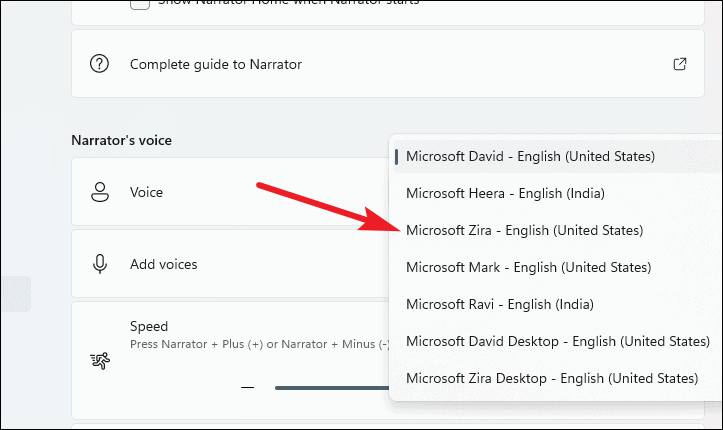Select Microsoft Mark - English (United States)
The image size is (723, 430).
pos(528,267)
